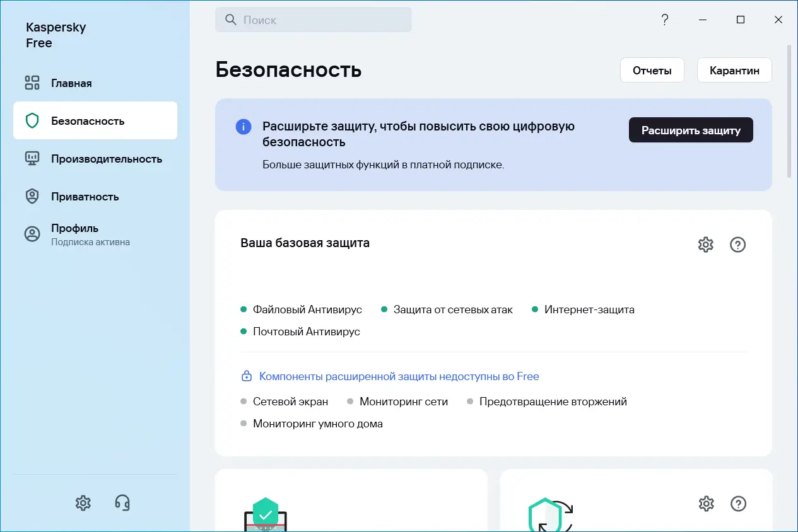Open the Приватность section
This screenshot has width=798, height=532.
[x=86, y=196]
